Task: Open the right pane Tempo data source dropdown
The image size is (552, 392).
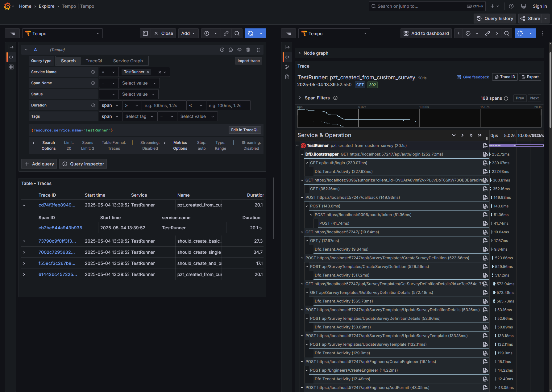Action: (x=334, y=33)
